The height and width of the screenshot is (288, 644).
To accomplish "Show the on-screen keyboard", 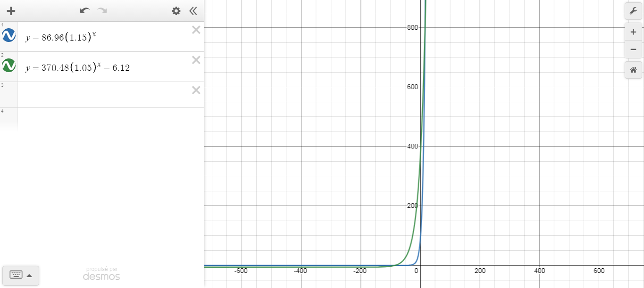I will 16,275.
